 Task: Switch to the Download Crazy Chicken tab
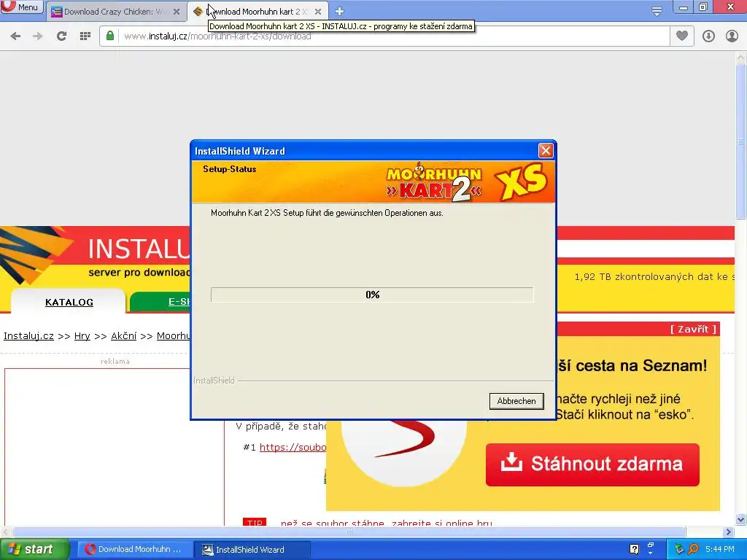point(115,12)
